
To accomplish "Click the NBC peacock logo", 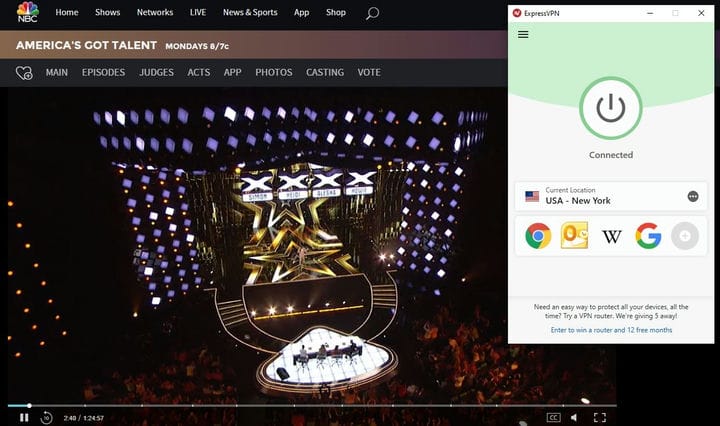I will point(28,12).
